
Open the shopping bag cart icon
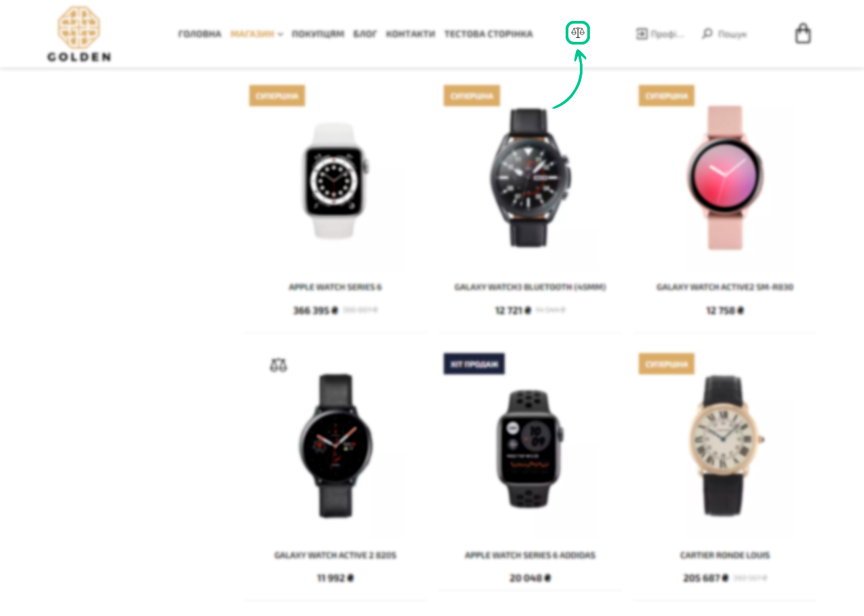coord(803,33)
